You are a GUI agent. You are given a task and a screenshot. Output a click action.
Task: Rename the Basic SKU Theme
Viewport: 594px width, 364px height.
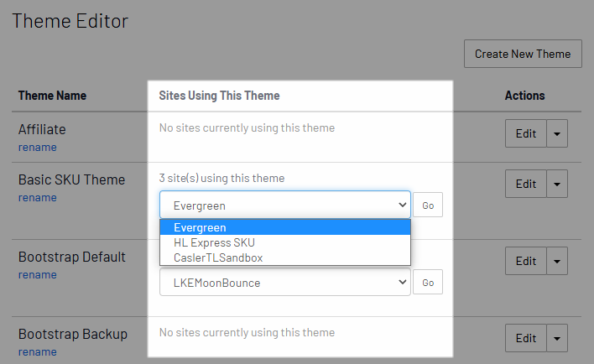pyautogui.click(x=38, y=197)
